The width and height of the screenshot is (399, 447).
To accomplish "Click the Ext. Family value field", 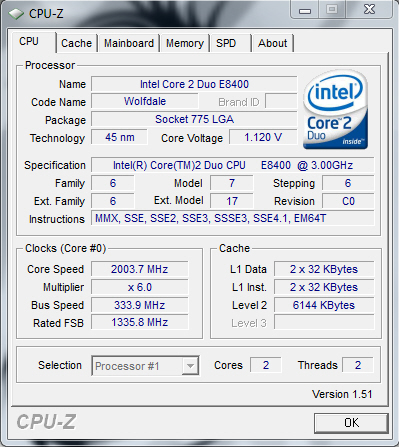I will click(x=113, y=201).
